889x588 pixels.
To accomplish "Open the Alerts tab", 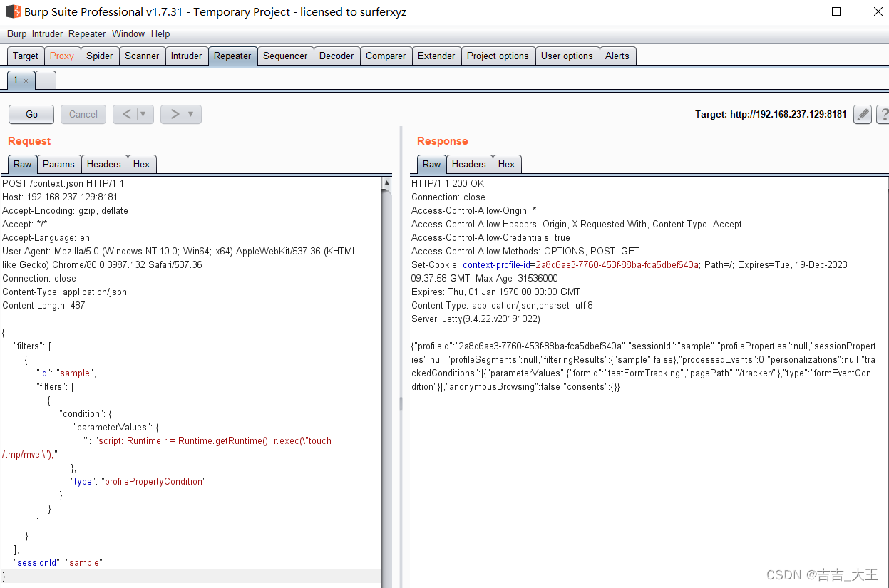I will click(x=617, y=56).
